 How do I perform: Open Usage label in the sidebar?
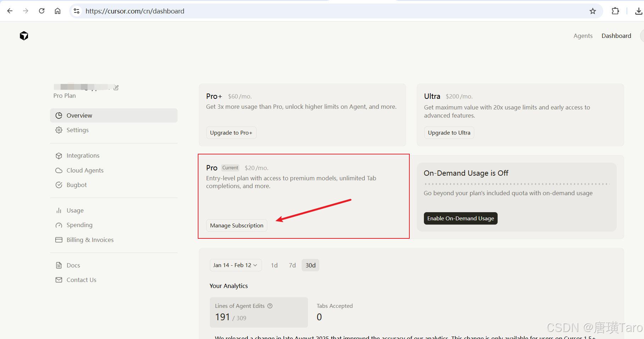coord(75,210)
